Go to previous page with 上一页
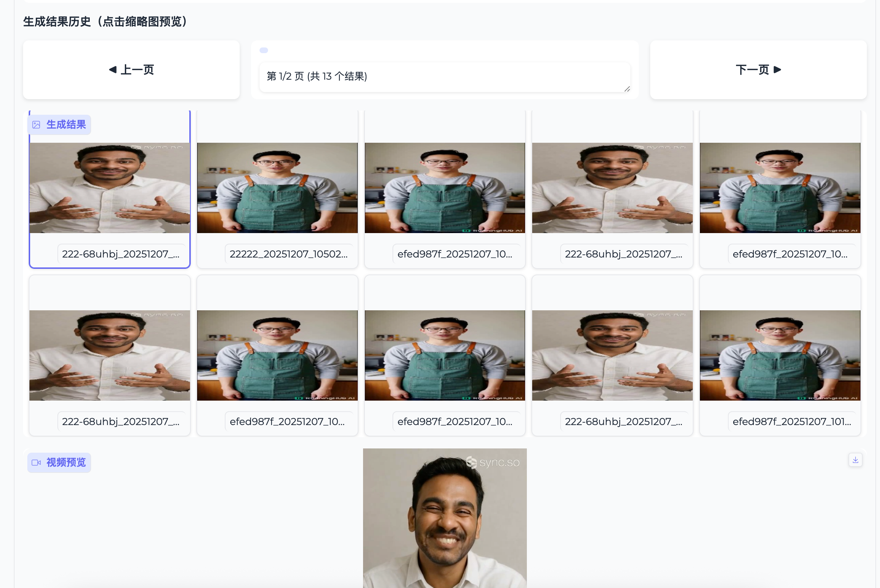The width and height of the screenshot is (880, 588). 131,70
